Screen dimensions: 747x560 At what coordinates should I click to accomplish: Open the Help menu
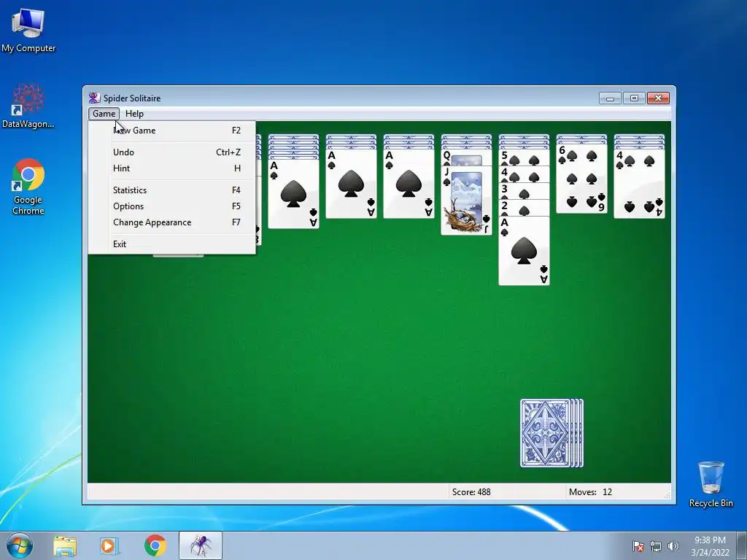coord(134,114)
